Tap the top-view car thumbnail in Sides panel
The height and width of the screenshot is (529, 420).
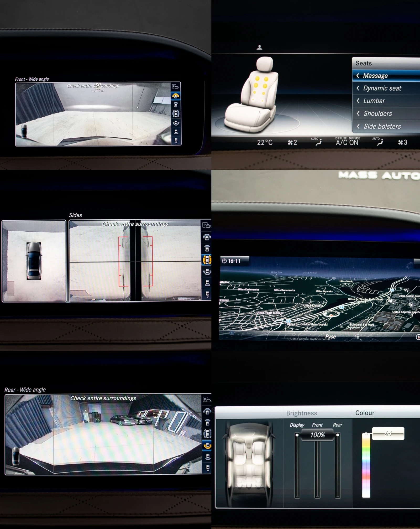(34, 261)
